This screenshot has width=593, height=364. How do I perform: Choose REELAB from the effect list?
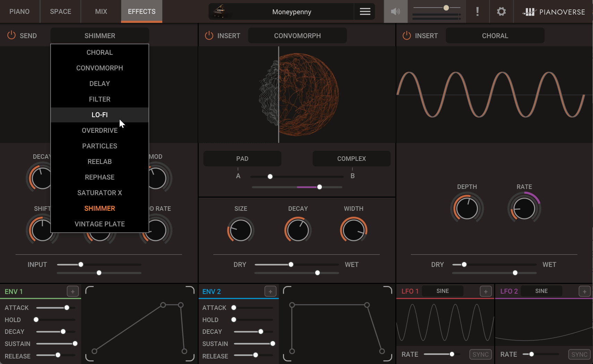pos(100,162)
